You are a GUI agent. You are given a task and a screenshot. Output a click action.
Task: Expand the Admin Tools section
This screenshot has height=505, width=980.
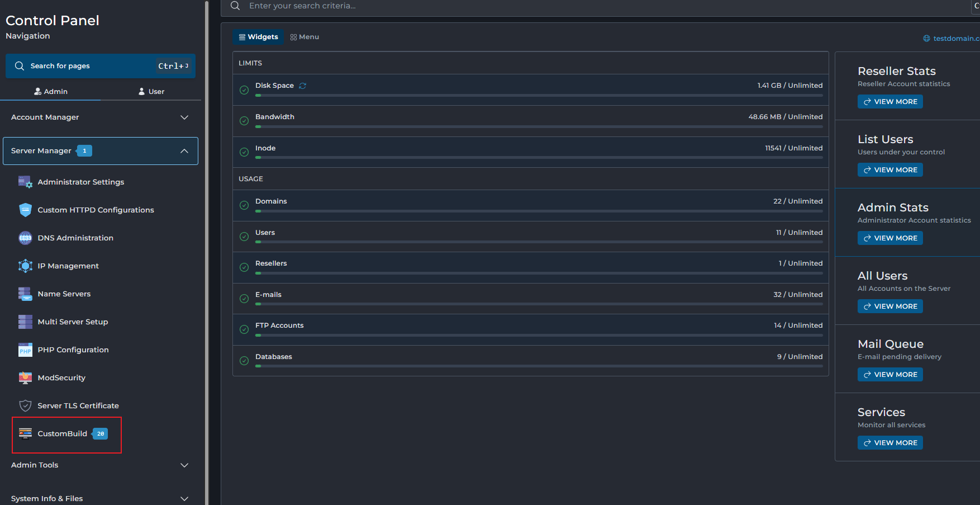click(184, 465)
